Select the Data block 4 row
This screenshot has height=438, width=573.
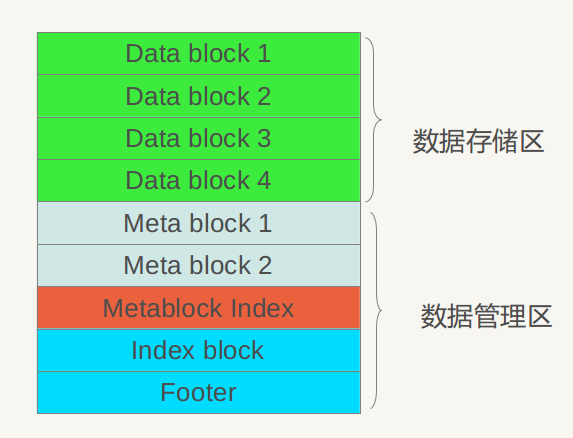pos(199,180)
